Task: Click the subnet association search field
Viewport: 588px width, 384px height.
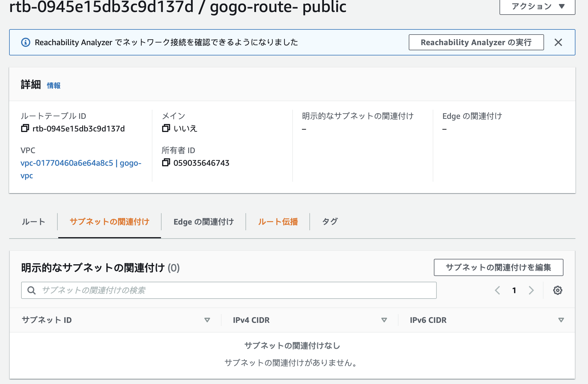Action: click(x=200, y=290)
